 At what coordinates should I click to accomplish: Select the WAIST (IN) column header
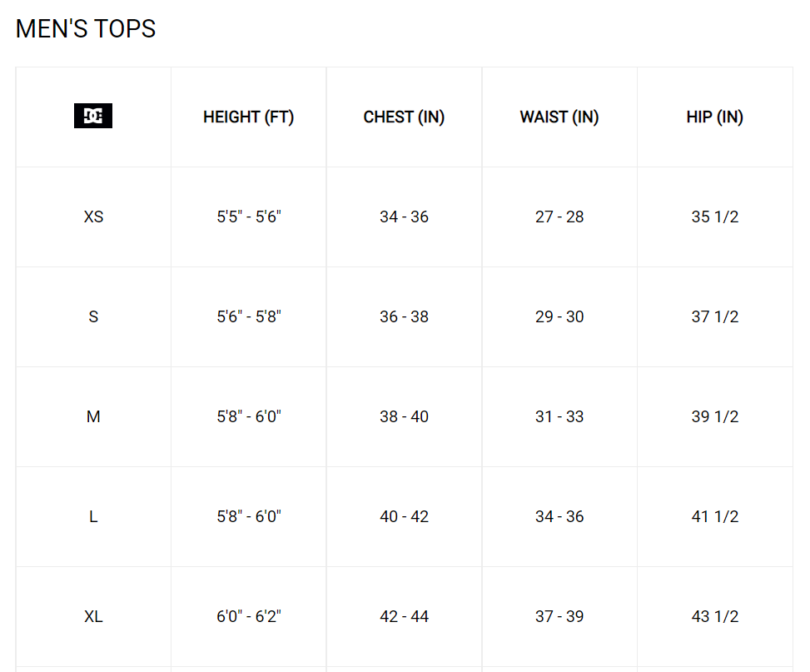tap(559, 117)
